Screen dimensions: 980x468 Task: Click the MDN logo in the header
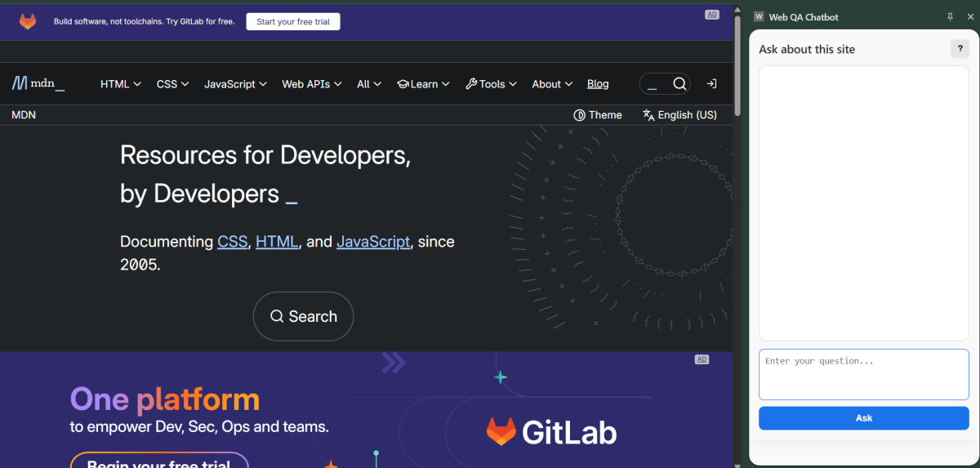[x=38, y=83]
